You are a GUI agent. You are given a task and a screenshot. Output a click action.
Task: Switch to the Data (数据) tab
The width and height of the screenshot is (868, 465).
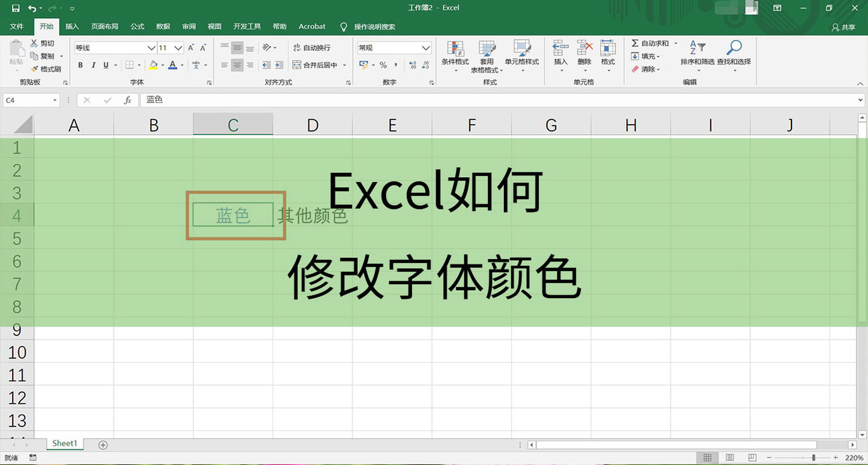pyautogui.click(x=163, y=27)
